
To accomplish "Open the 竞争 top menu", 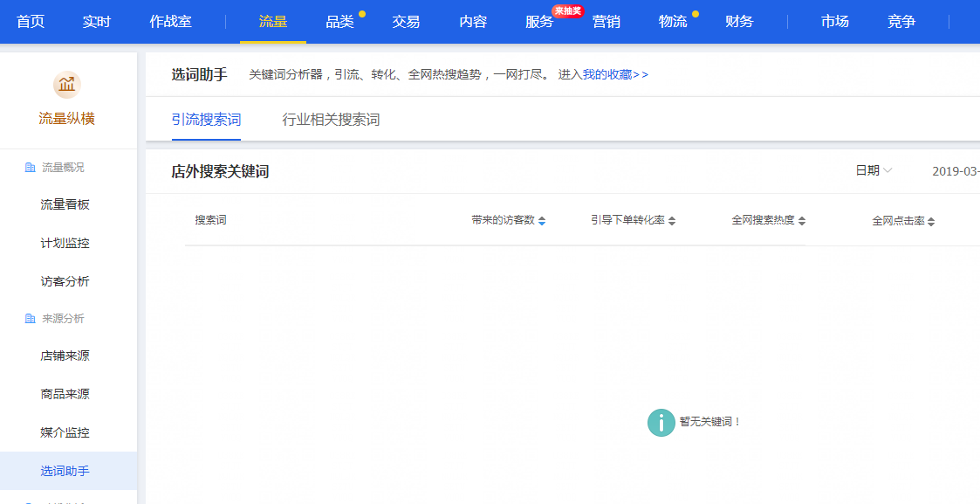I will [901, 22].
